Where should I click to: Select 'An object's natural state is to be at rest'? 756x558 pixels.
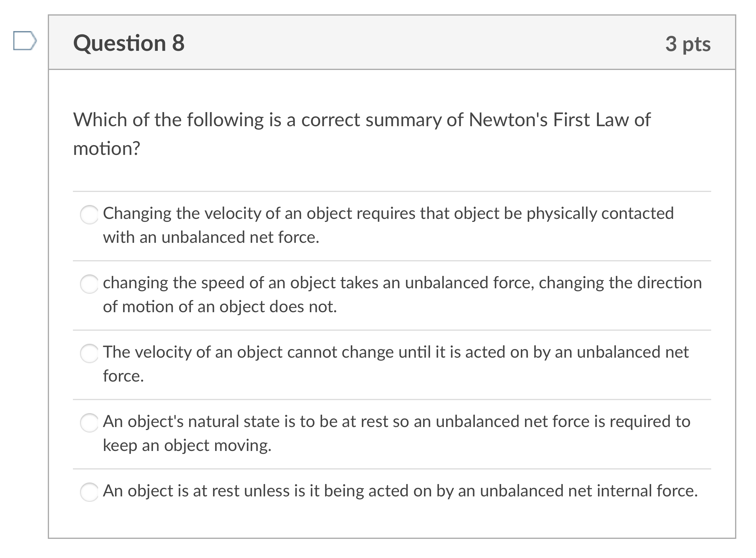point(89,423)
